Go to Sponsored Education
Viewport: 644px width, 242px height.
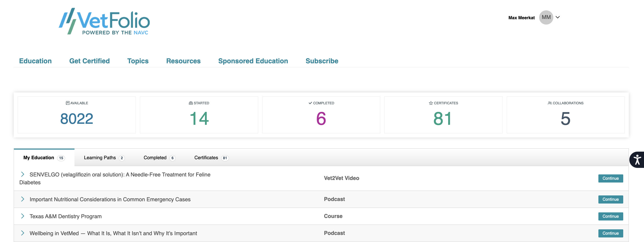click(x=253, y=61)
